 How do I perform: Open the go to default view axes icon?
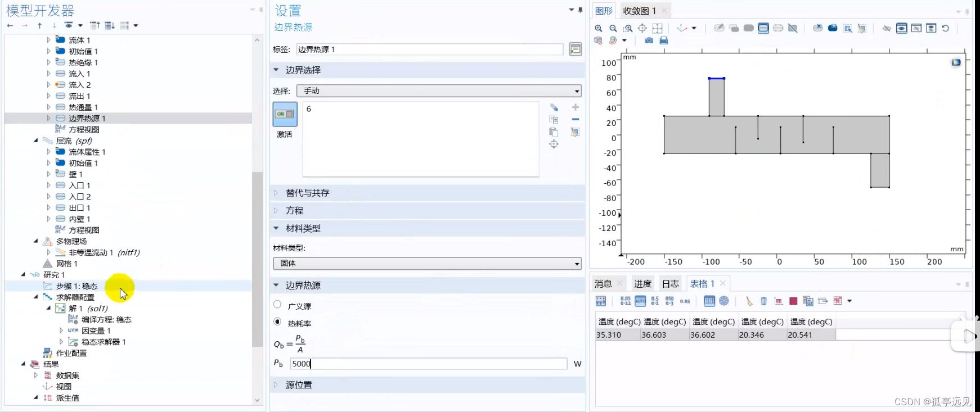682,28
